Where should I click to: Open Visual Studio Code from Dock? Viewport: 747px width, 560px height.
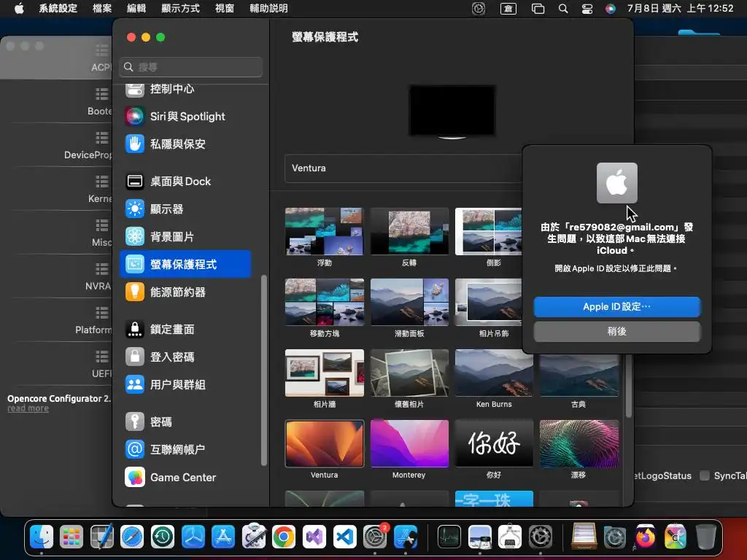(x=344, y=537)
